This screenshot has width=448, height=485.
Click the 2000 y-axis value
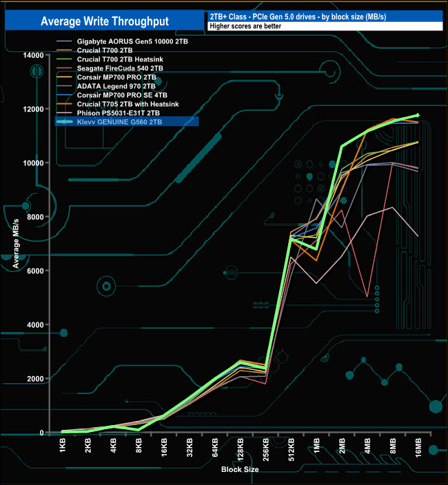point(35,379)
